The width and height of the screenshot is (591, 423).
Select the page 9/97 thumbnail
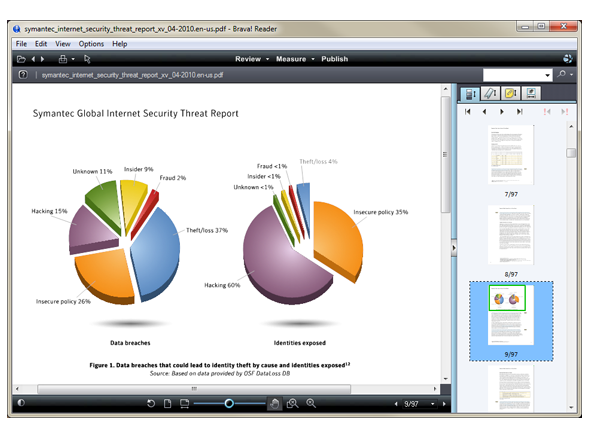[511, 315]
